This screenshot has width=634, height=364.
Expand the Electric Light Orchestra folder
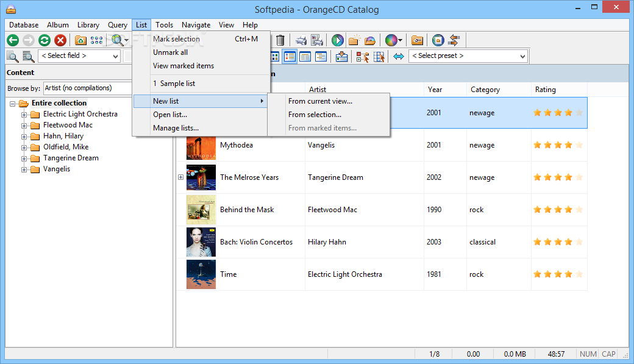(x=24, y=115)
